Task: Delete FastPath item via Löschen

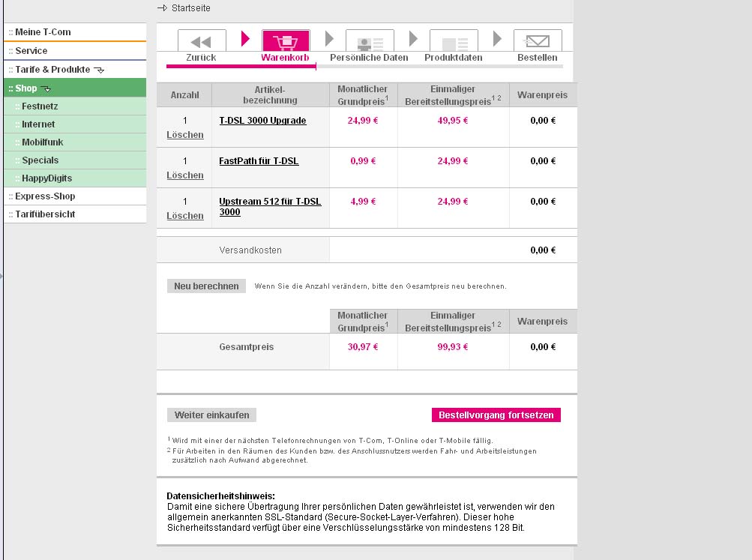Action: (x=185, y=175)
